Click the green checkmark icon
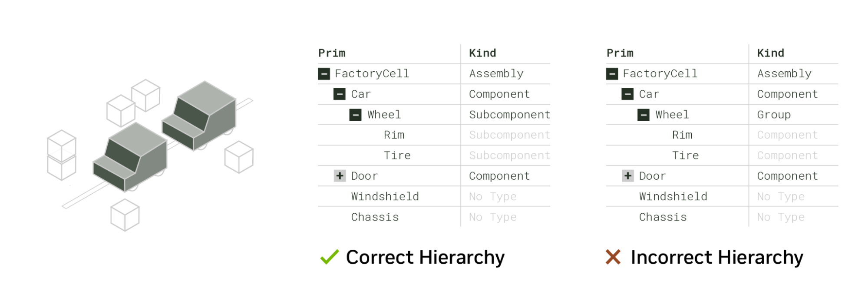Screen dimensions: 868x301 [x=329, y=257]
